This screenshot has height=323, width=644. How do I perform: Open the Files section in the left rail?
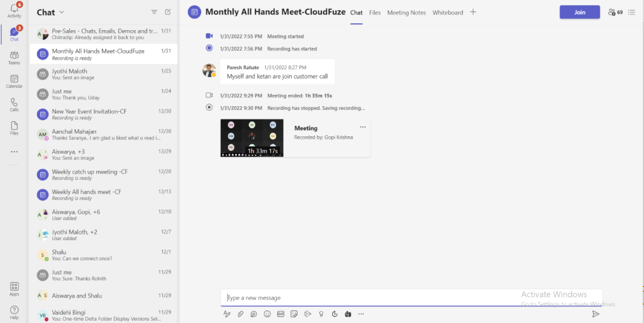[14, 128]
